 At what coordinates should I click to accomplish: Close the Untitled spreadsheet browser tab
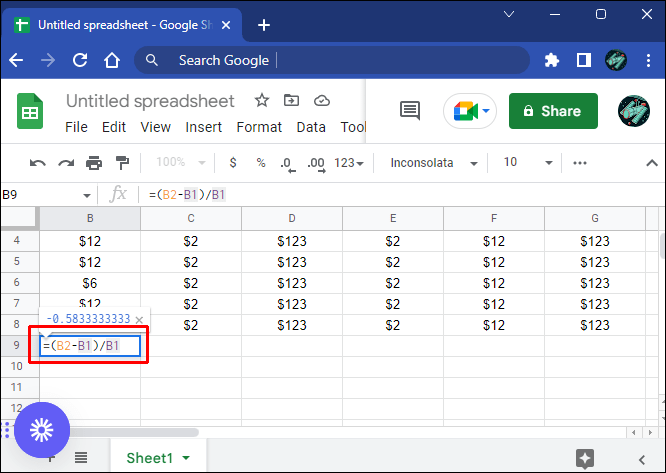[x=226, y=25]
